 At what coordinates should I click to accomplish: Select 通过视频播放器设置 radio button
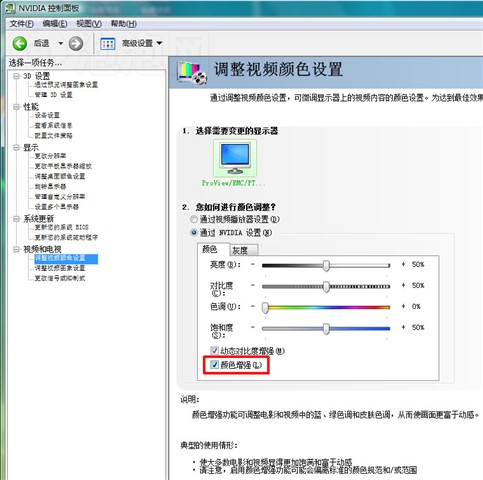[x=194, y=219]
